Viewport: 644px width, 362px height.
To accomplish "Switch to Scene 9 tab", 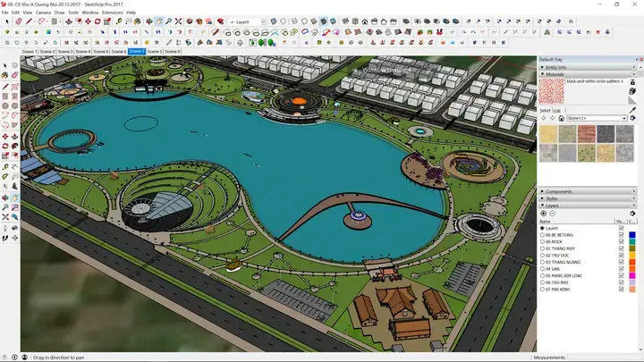I will click(173, 51).
